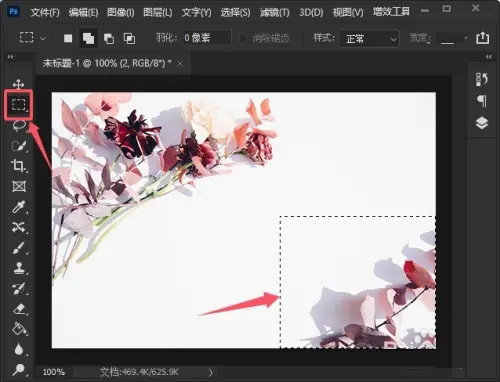Viewport: 500px width, 382px height.
Task: Close the 未标题-1 document tab
Action: (x=180, y=63)
